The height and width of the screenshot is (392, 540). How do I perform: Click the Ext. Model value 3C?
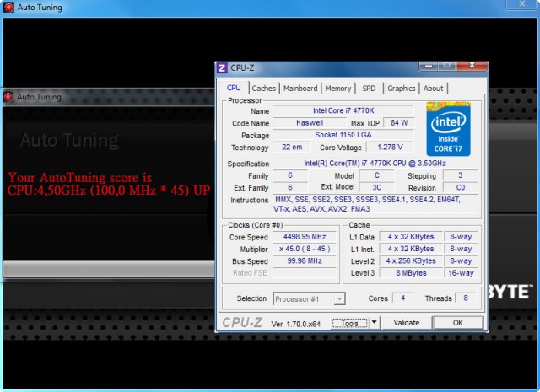point(377,187)
